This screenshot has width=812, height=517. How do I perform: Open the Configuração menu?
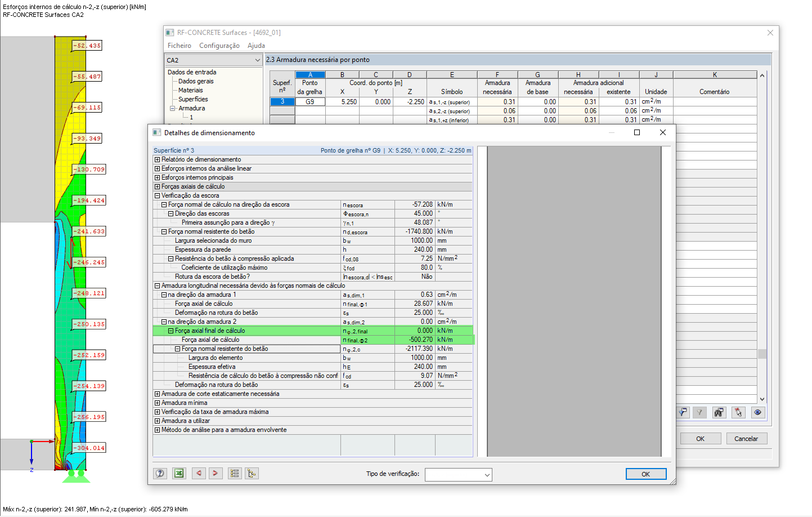[219, 46]
